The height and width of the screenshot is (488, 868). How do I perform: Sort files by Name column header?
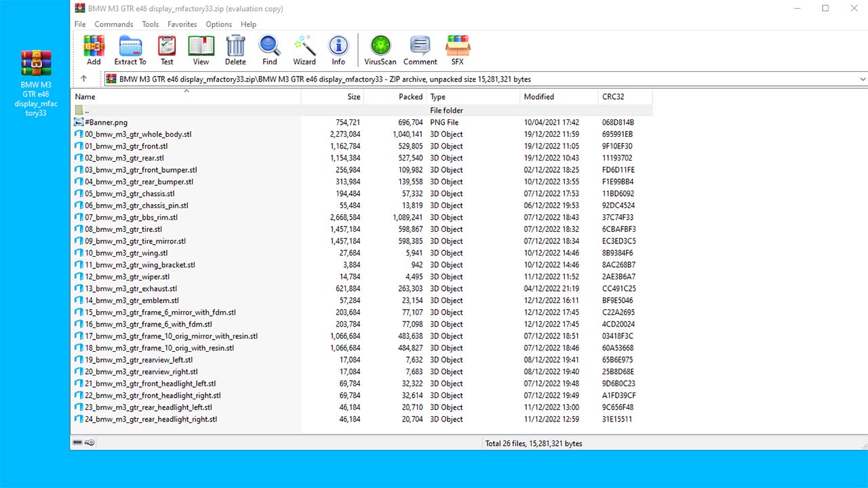186,97
